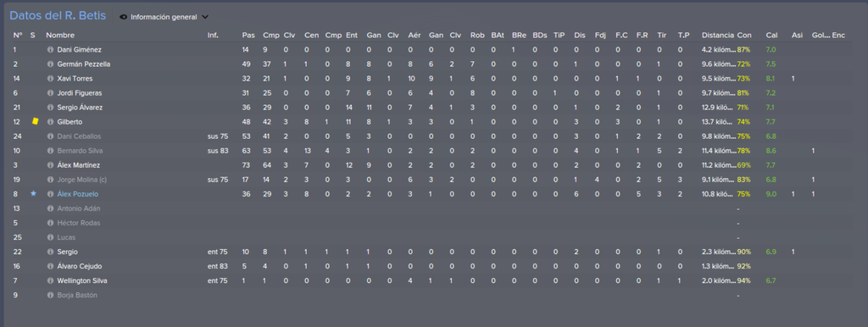Click Bernardo Silva's sus 83 info
Image resolution: width=868 pixels, height=327 pixels.
point(218,151)
